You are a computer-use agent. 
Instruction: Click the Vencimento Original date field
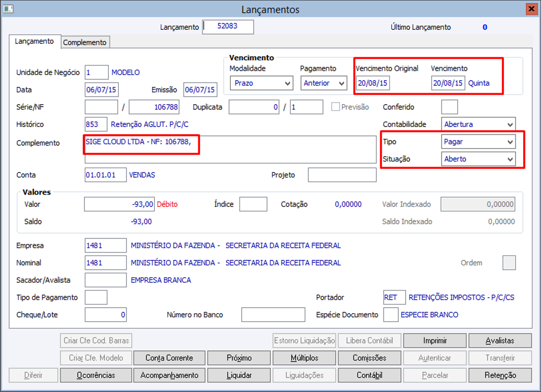[x=373, y=83]
